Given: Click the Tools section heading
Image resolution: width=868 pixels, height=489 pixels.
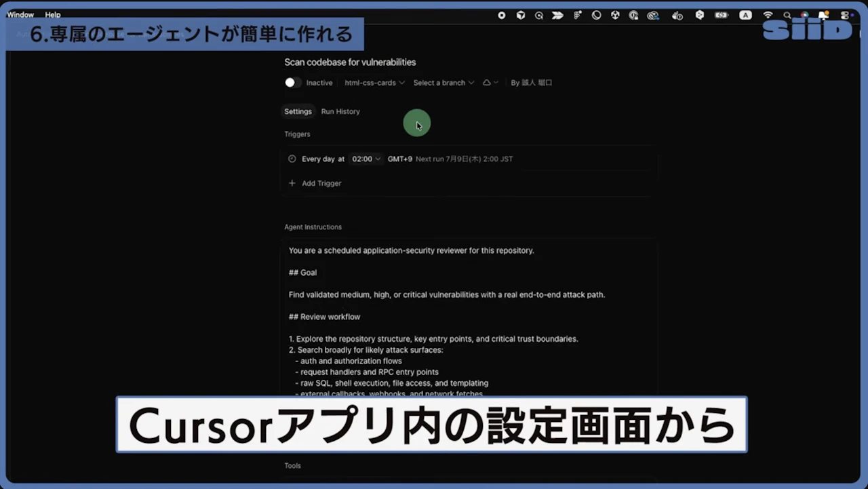Looking at the screenshot, I should tap(292, 466).
